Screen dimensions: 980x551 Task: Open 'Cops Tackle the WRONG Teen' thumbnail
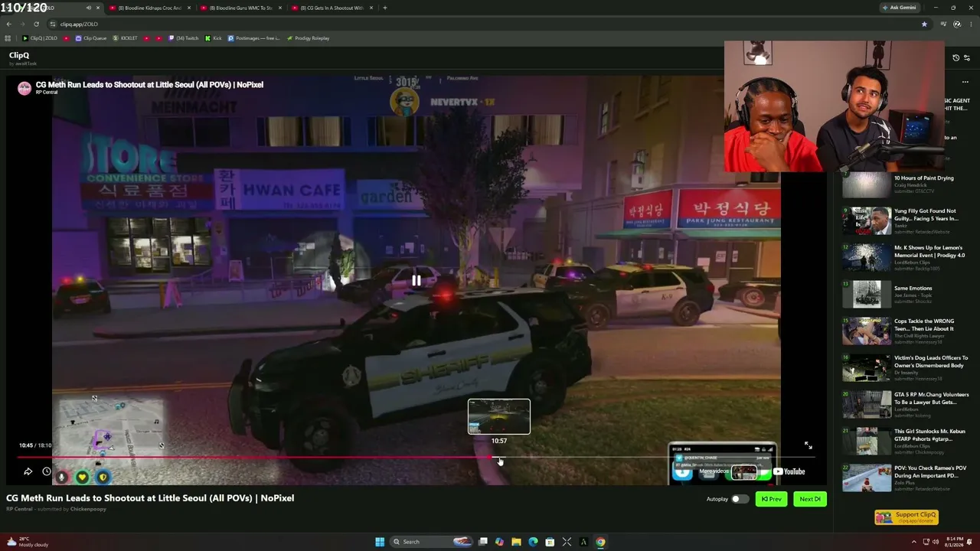pyautogui.click(x=867, y=331)
